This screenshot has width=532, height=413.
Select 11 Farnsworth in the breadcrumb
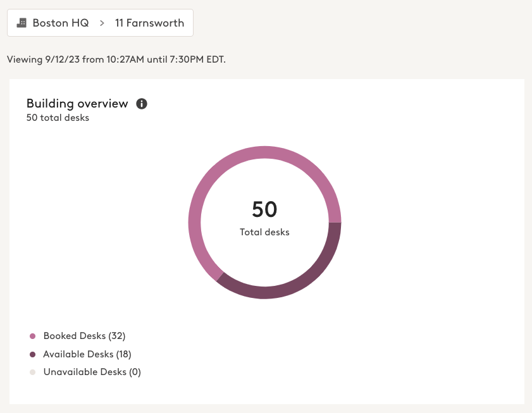[149, 23]
